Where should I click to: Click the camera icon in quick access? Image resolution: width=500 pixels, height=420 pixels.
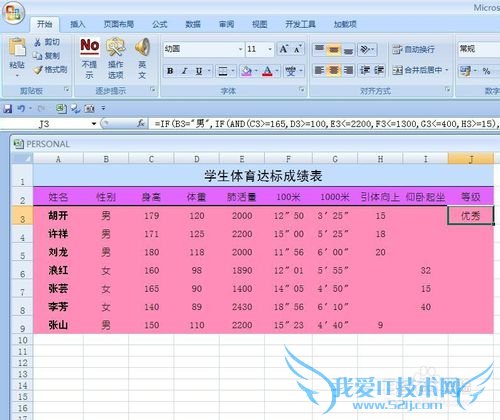(89, 108)
